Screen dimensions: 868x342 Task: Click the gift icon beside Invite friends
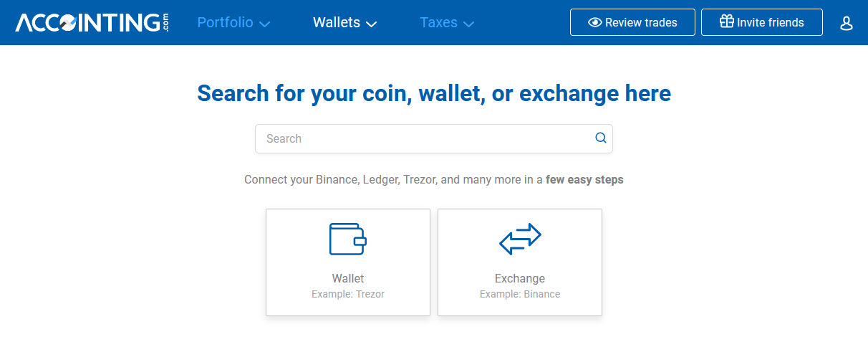(726, 22)
